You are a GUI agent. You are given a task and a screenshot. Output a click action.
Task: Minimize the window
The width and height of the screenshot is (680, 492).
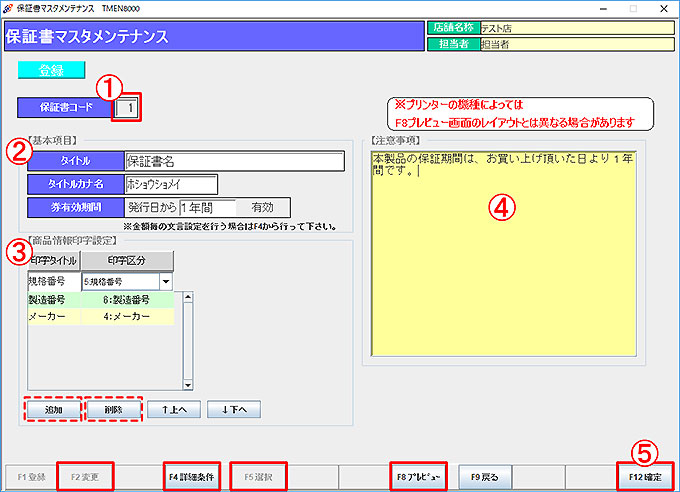(603, 9)
